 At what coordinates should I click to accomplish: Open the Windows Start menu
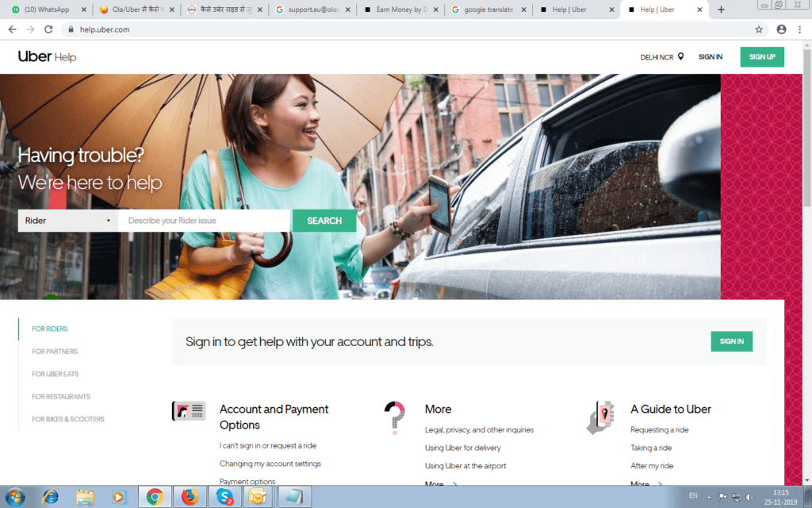[15, 497]
